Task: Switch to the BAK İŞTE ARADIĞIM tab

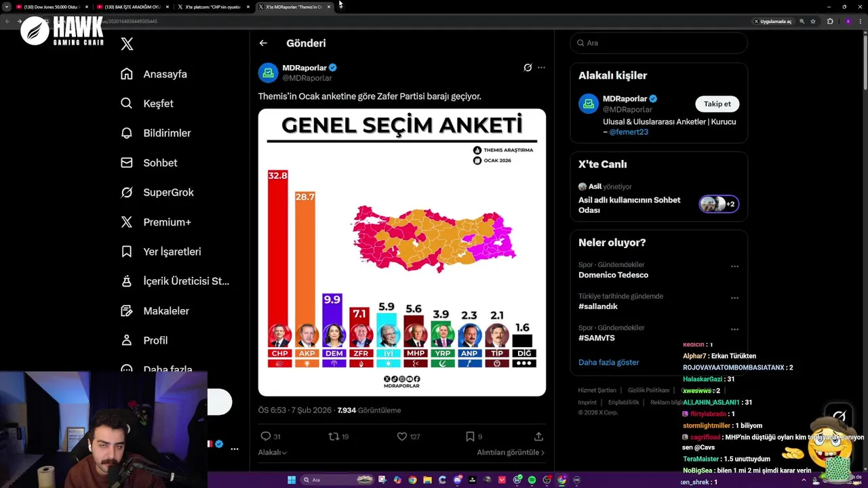Action: point(132,7)
